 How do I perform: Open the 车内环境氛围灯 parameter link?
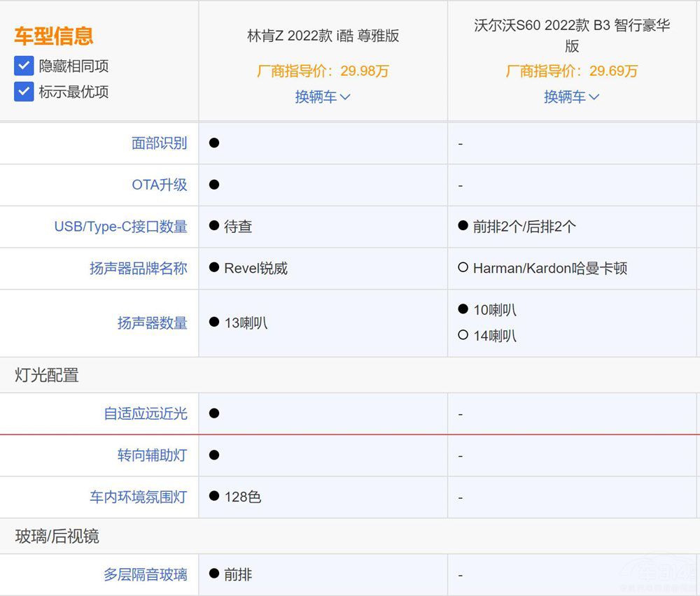point(138,497)
